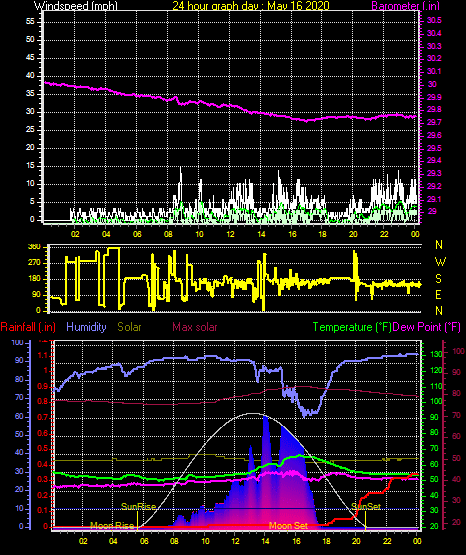Viewport: 466px width, 555px height.
Task: Select the Rainfall (.in) legend label
Action: coord(28,327)
